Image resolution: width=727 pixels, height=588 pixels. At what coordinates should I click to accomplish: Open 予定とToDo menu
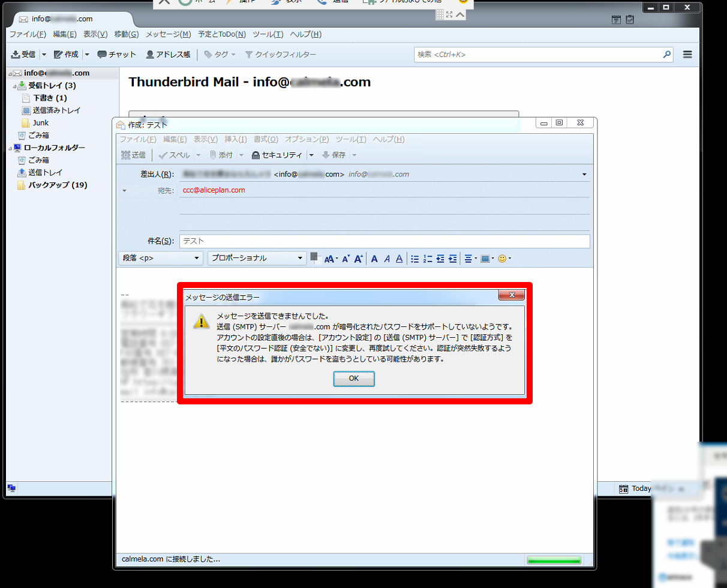pyautogui.click(x=222, y=34)
